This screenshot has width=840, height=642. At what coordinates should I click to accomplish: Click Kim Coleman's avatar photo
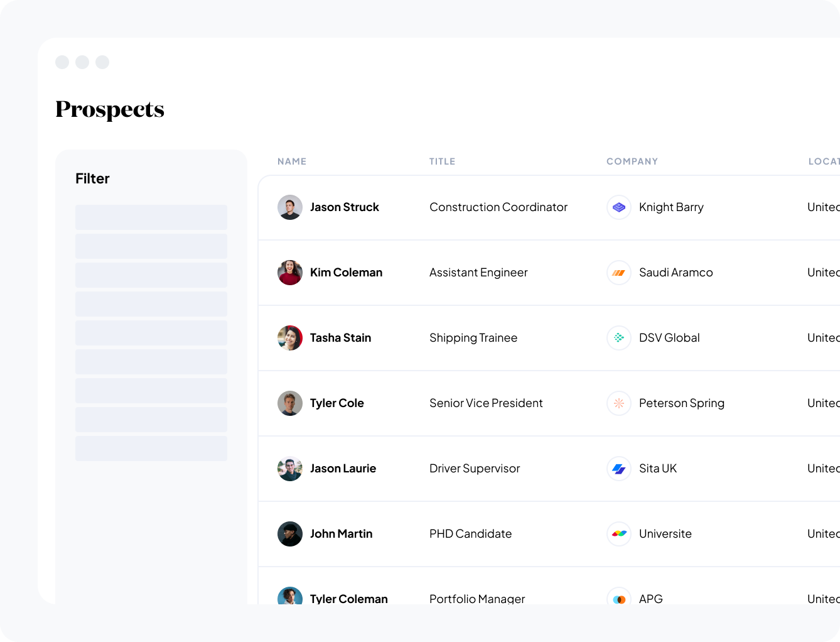(290, 273)
